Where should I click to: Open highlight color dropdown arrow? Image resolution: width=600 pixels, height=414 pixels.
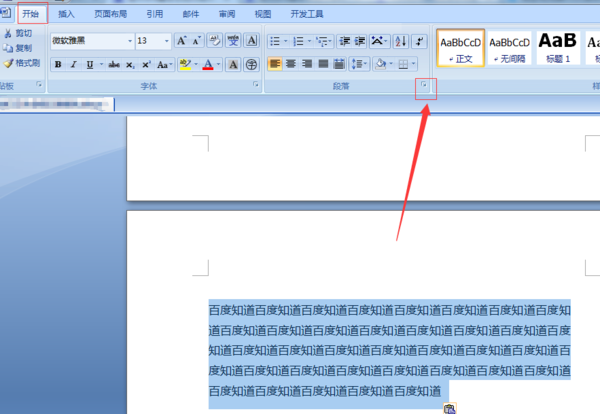196,64
